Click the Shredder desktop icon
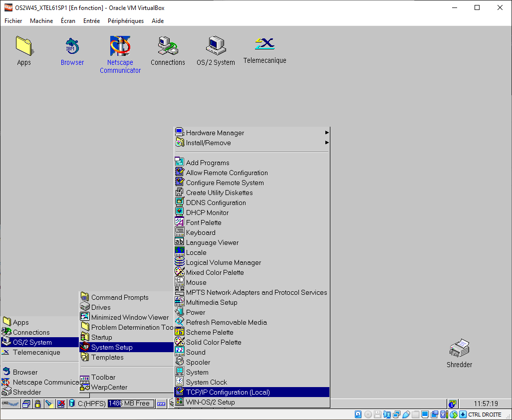The width and height of the screenshot is (512, 420). [x=459, y=348]
